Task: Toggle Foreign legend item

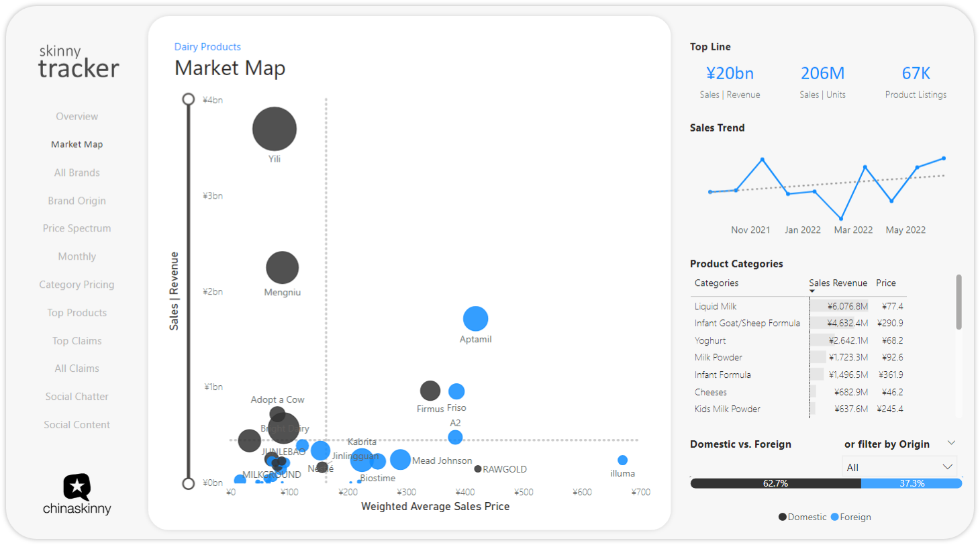Action: pyautogui.click(x=851, y=517)
